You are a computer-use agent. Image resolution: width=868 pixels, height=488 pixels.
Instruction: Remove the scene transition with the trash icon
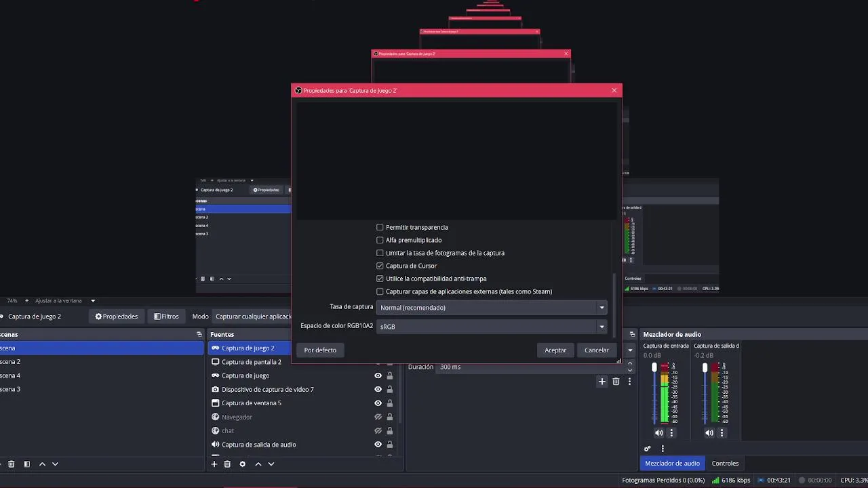pyautogui.click(x=616, y=382)
